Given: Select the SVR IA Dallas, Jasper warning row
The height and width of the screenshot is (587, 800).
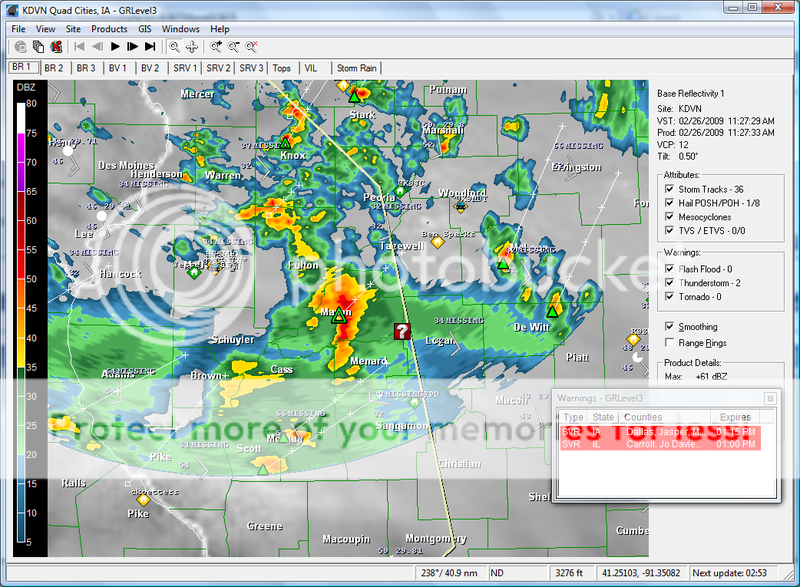Looking at the screenshot, I should pos(660,432).
